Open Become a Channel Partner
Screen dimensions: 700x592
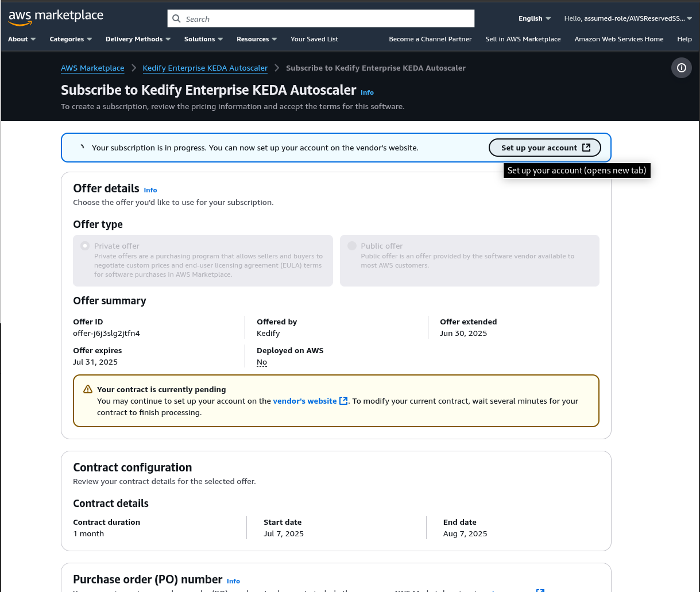click(x=430, y=39)
